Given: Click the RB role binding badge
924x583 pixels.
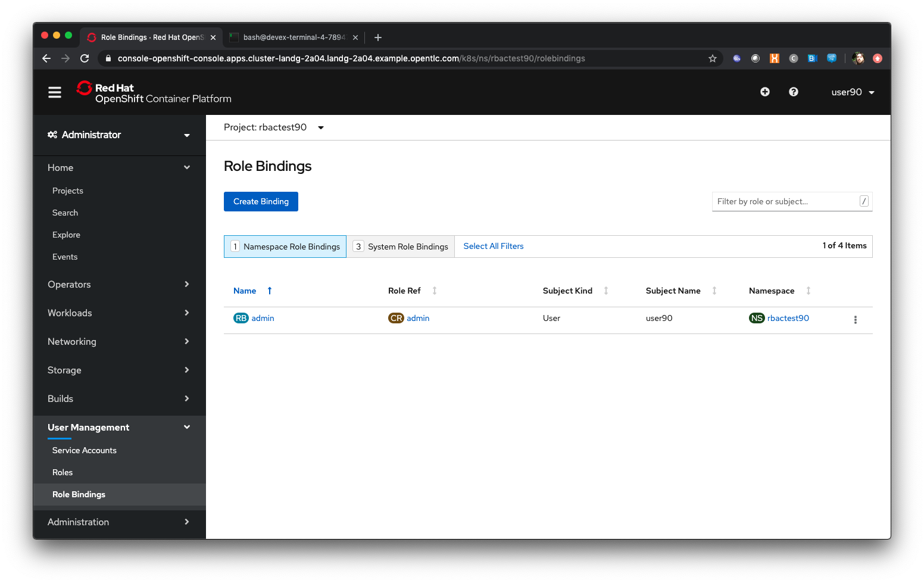Looking at the screenshot, I should (241, 318).
